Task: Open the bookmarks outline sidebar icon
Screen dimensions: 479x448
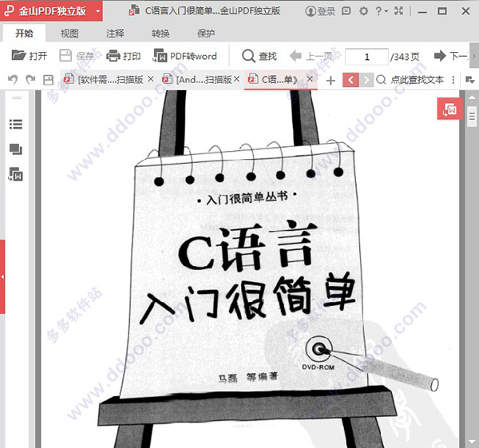Action: click(16, 124)
